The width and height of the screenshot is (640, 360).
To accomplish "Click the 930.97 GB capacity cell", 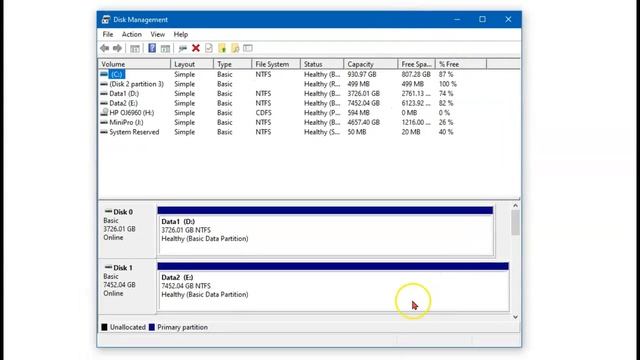I will (362, 74).
